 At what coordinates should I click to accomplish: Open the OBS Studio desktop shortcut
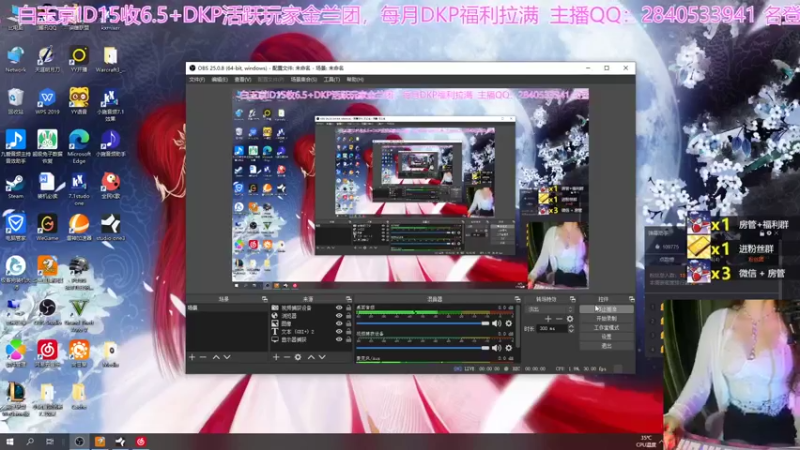point(47,312)
